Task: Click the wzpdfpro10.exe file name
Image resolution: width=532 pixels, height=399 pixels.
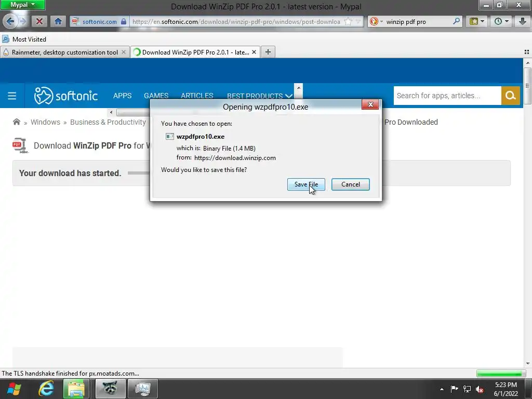Action: point(201,137)
